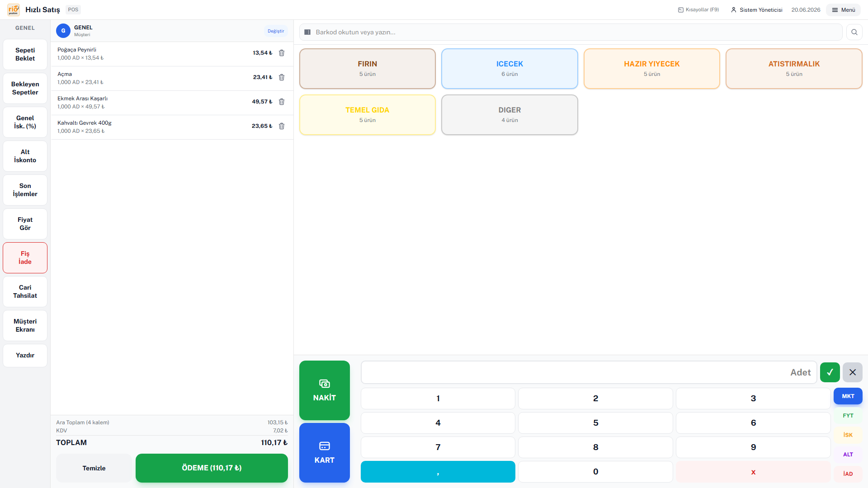
Task: Open the FIRIN category
Action: tap(368, 69)
